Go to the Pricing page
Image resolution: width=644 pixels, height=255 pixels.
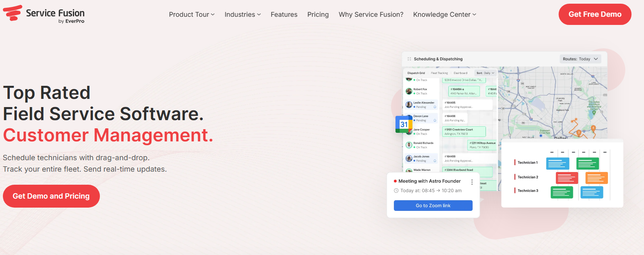318,14
